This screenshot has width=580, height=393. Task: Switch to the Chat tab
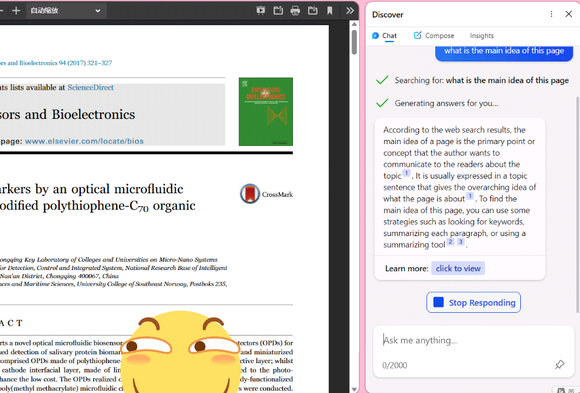[x=384, y=36]
